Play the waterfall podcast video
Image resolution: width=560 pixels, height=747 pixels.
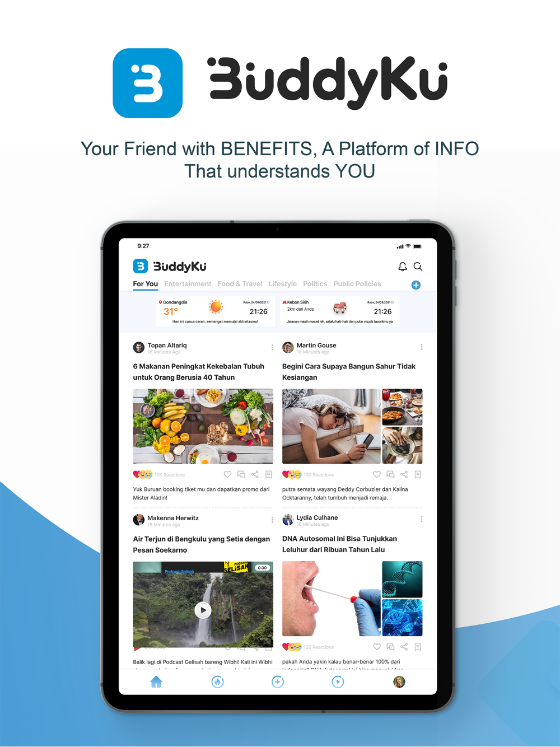(203, 610)
